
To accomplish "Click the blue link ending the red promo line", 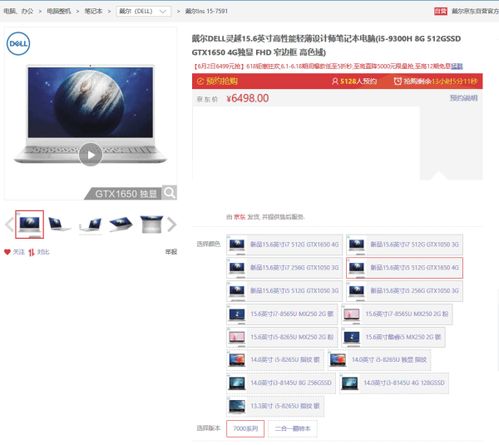I will 457,66.
